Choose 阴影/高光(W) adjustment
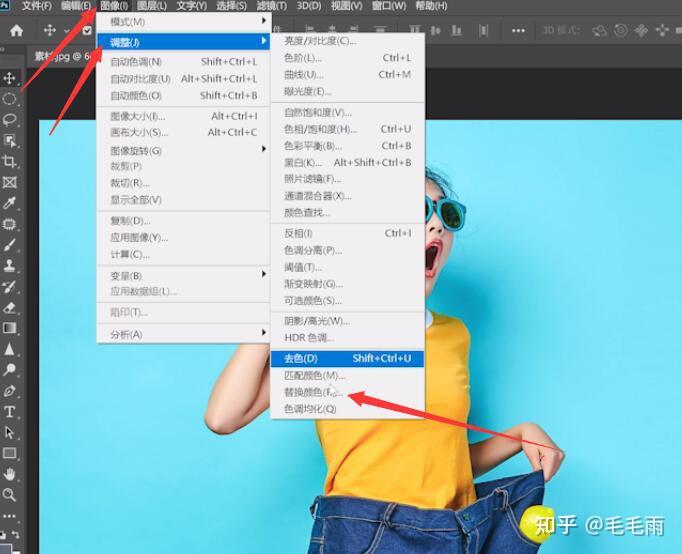Image resolution: width=682 pixels, height=554 pixels. [x=348, y=321]
